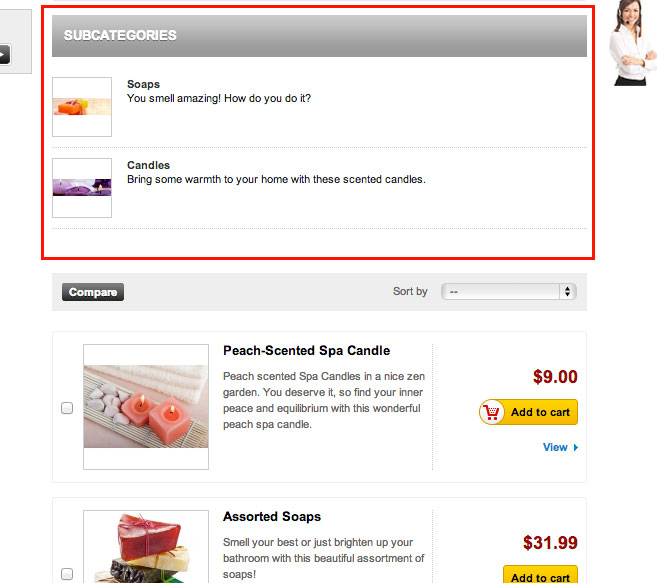
Task: Click the dark arrow button at left edge
Action: coord(4,54)
